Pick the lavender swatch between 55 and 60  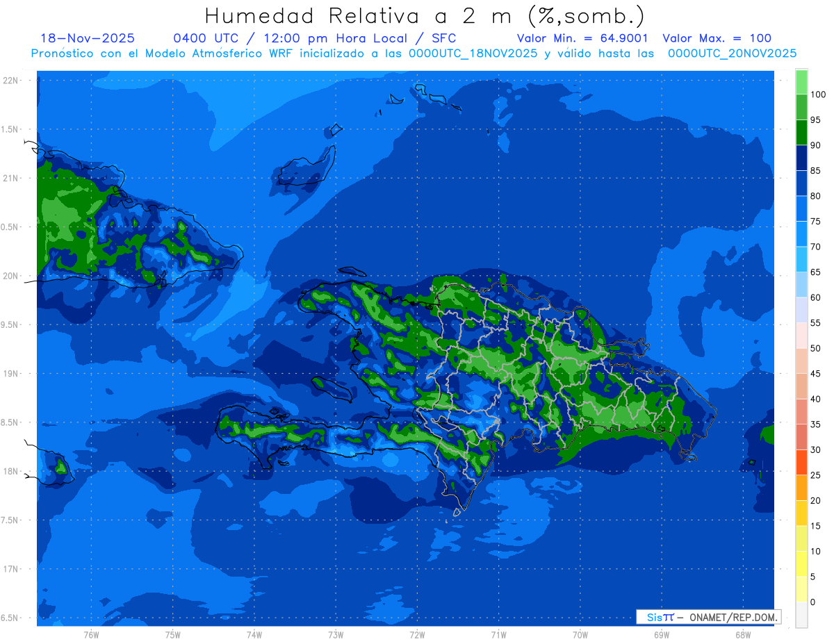[x=801, y=310]
